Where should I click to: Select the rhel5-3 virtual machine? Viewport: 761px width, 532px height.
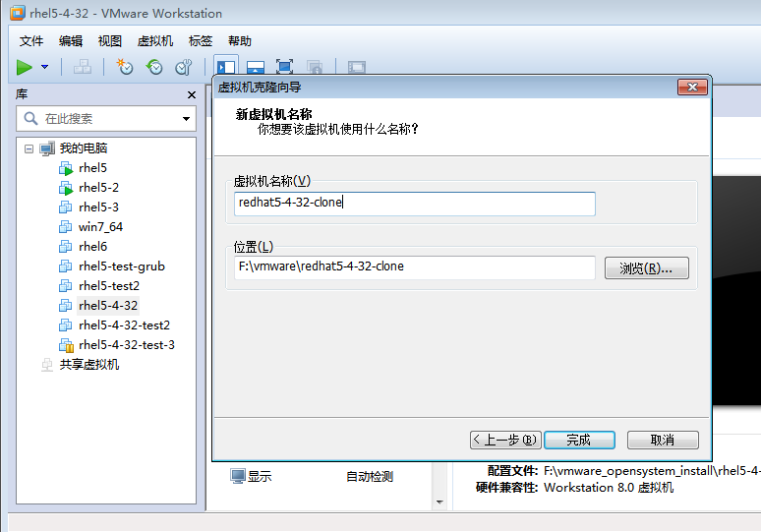[x=98, y=207]
